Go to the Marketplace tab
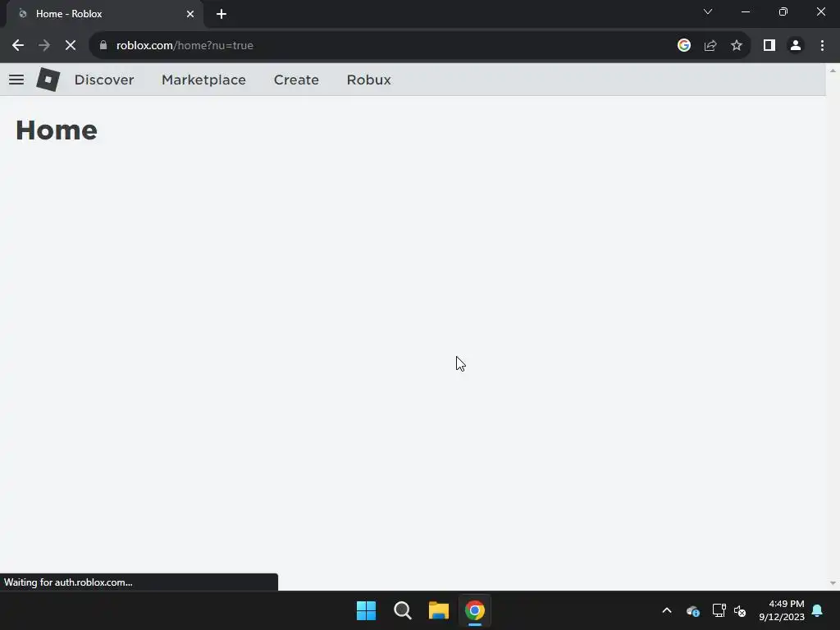Viewport: 840px width, 630px height. (203, 80)
